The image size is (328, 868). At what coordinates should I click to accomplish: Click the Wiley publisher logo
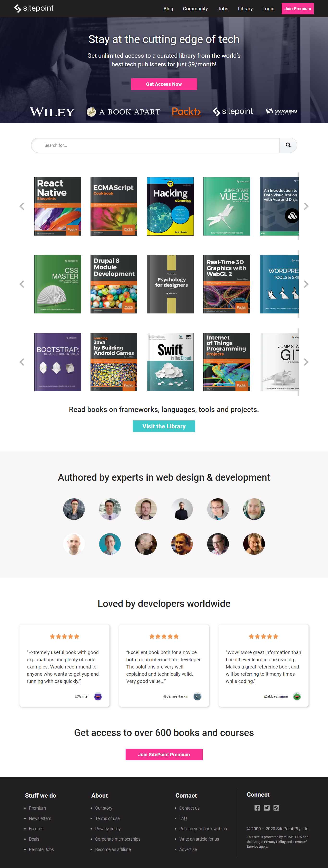coord(52,112)
